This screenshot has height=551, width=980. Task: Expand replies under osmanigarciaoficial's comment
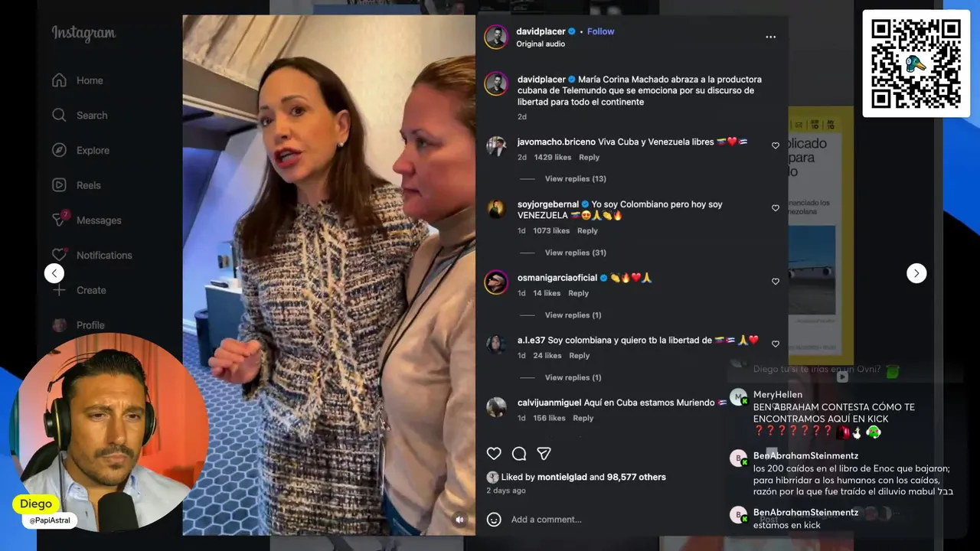pyautogui.click(x=573, y=315)
